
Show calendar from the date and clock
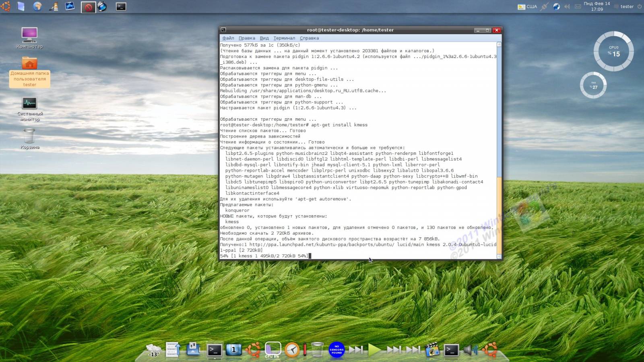[597, 6]
